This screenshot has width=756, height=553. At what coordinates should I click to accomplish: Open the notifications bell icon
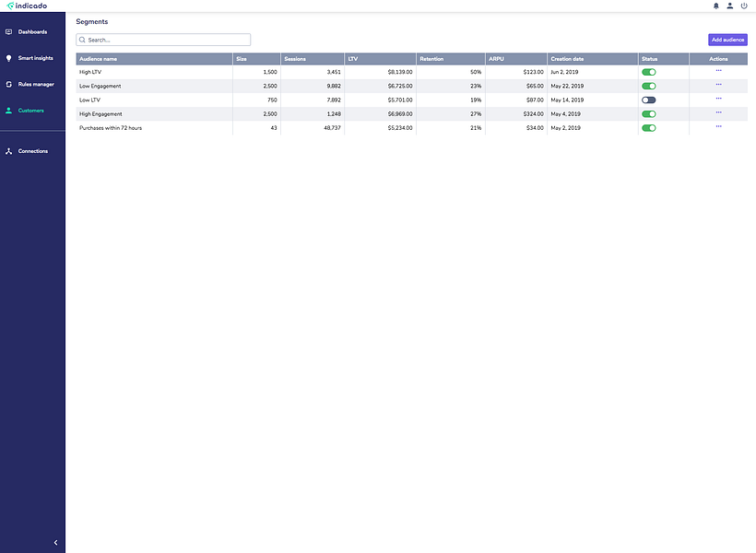(716, 6)
